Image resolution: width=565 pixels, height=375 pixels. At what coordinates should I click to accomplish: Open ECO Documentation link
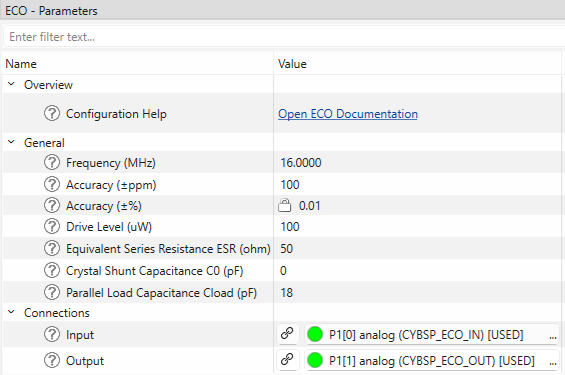pyautogui.click(x=348, y=114)
